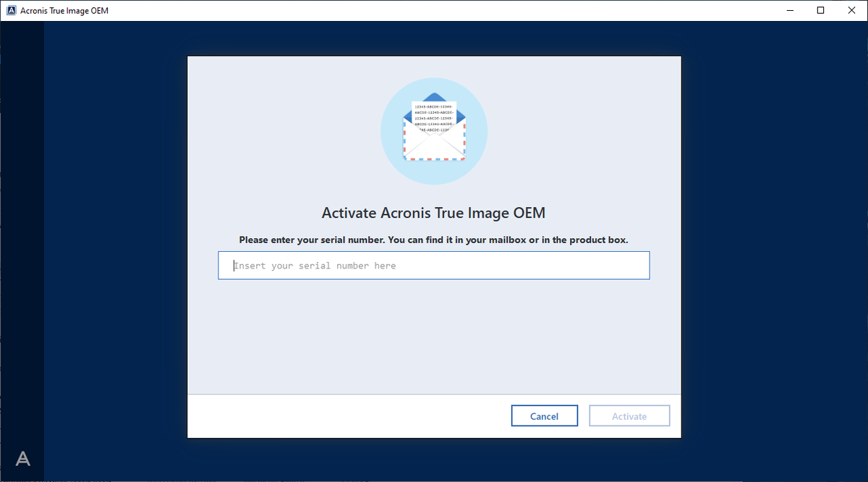The height and width of the screenshot is (482, 868).
Task: Close the Acronis True Image OEM window
Action: (852, 10)
